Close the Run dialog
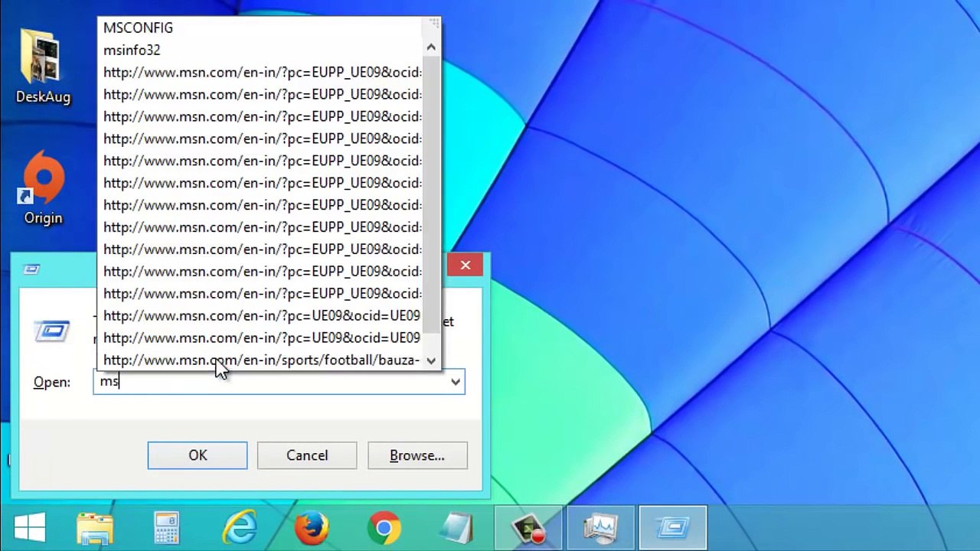980x551 pixels. (x=465, y=266)
